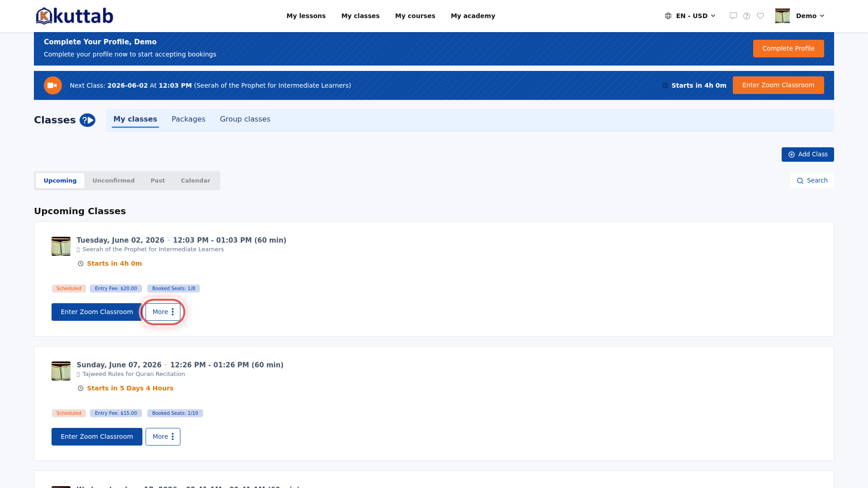Click the Scheduled badge on Tajweed class

coord(69,413)
